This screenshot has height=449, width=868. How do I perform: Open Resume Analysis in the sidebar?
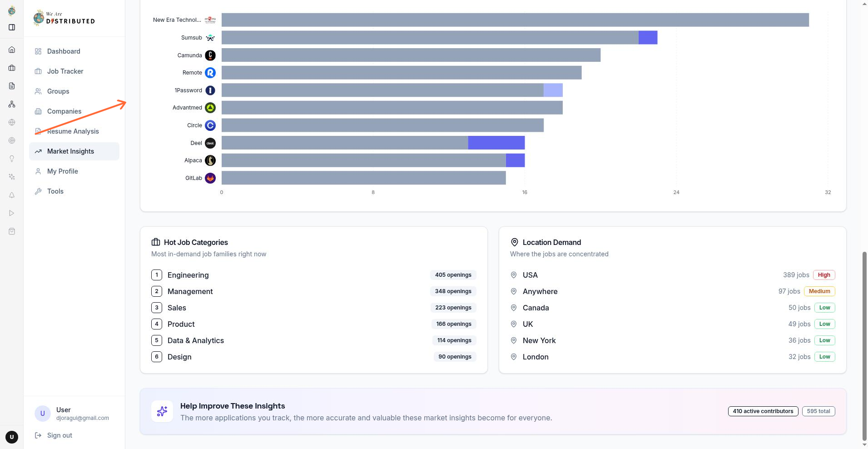point(74,131)
